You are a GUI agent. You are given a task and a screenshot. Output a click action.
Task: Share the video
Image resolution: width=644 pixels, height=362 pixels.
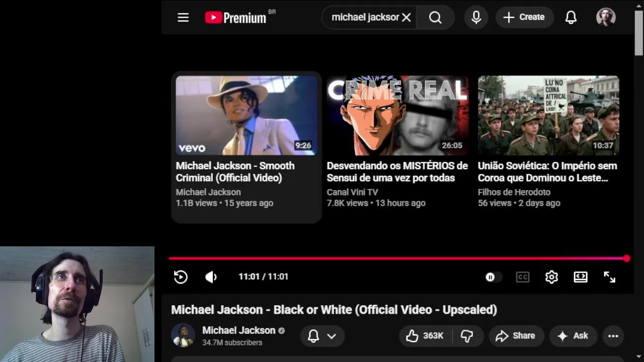pos(516,336)
